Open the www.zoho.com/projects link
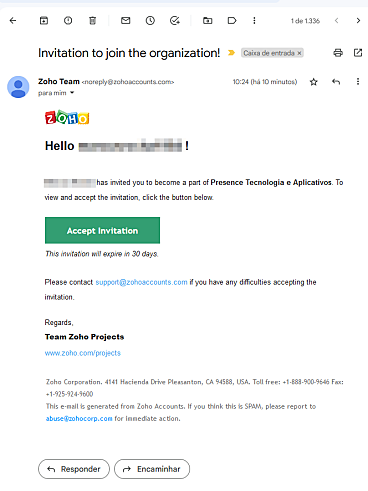Image resolution: width=368 pixels, height=491 pixels. pos(83,353)
